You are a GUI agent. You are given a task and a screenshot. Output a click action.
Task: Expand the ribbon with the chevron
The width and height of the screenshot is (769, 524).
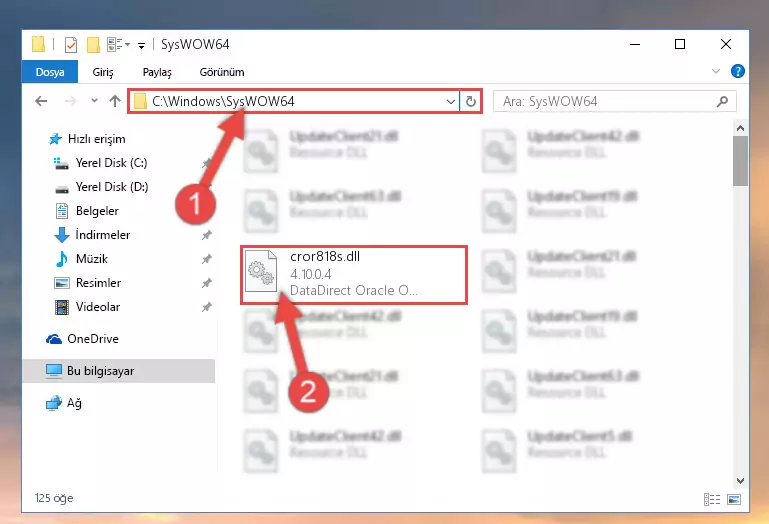click(716, 72)
